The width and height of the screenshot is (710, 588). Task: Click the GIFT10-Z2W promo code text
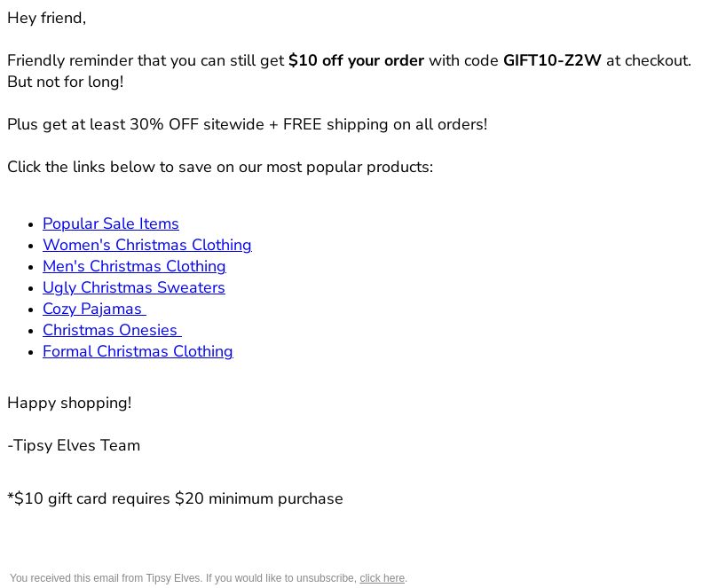click(552, 60)
